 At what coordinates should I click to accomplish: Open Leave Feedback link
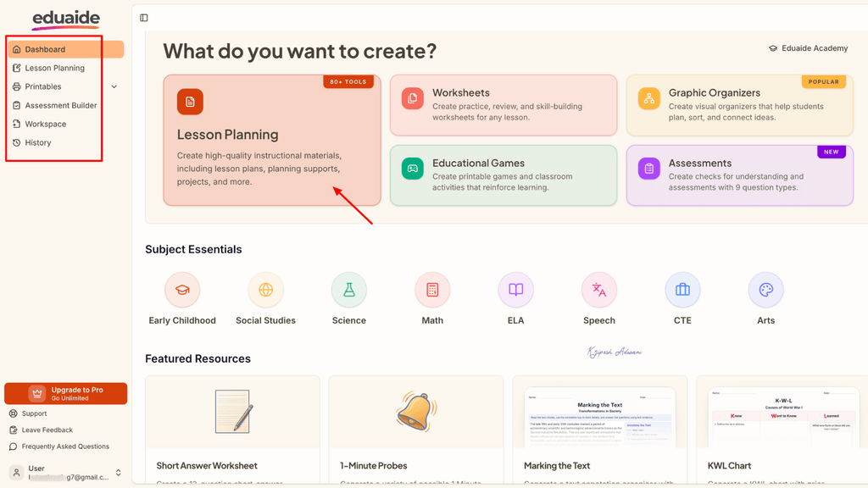click(x=47, y=430)
